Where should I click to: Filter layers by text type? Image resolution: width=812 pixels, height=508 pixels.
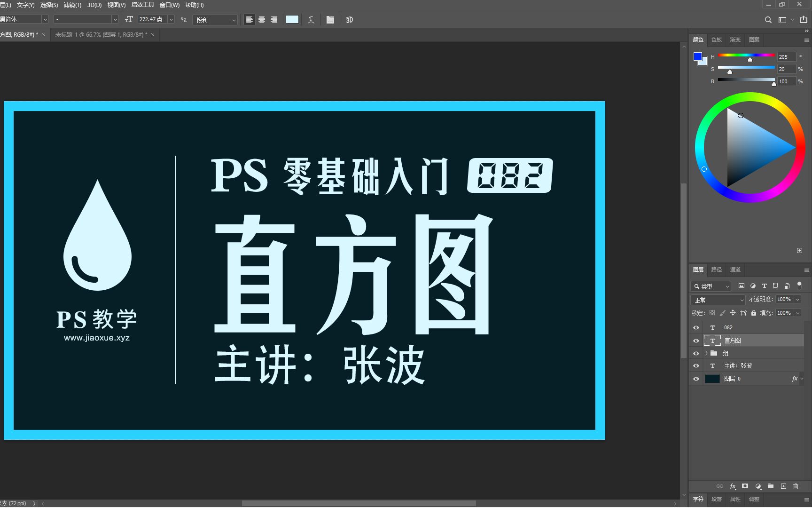pos(764,286)
